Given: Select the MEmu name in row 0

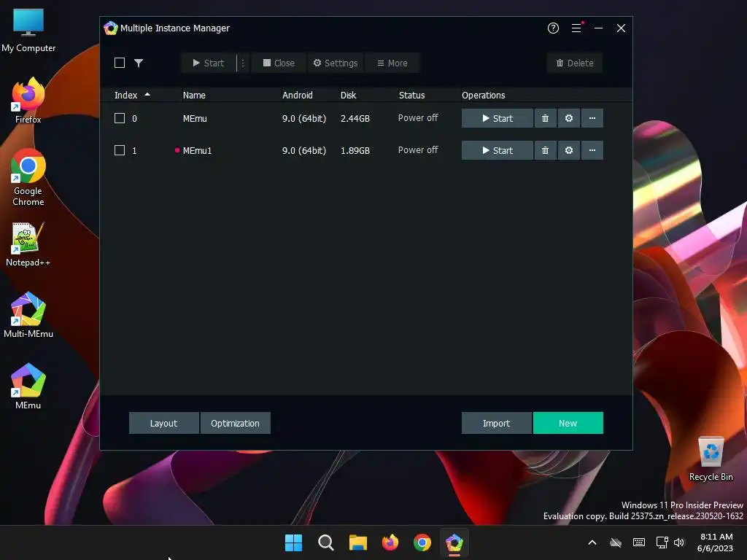Looking at the screenshot, I should (195, 119).
